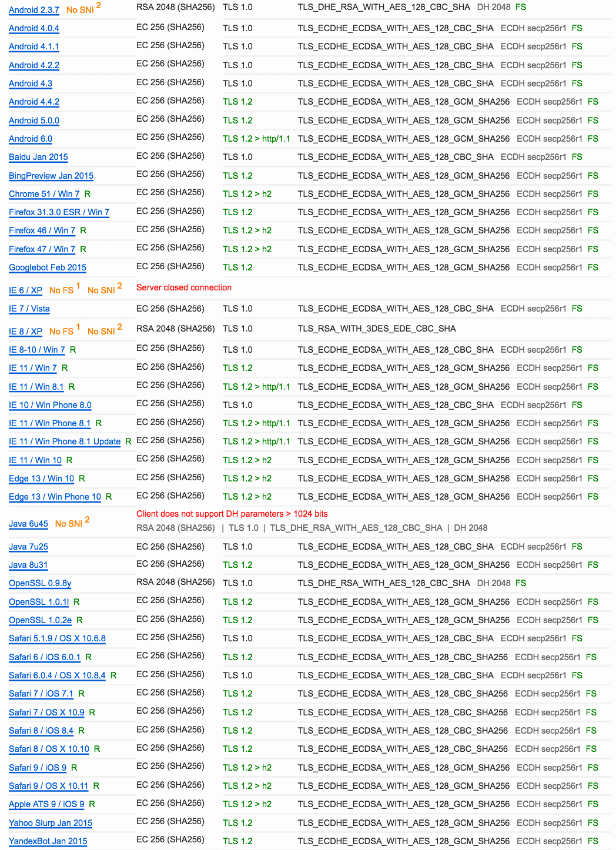Open the OpenSSL 1.0.1l link
616x850 pixels.
(x=39, y=602)
